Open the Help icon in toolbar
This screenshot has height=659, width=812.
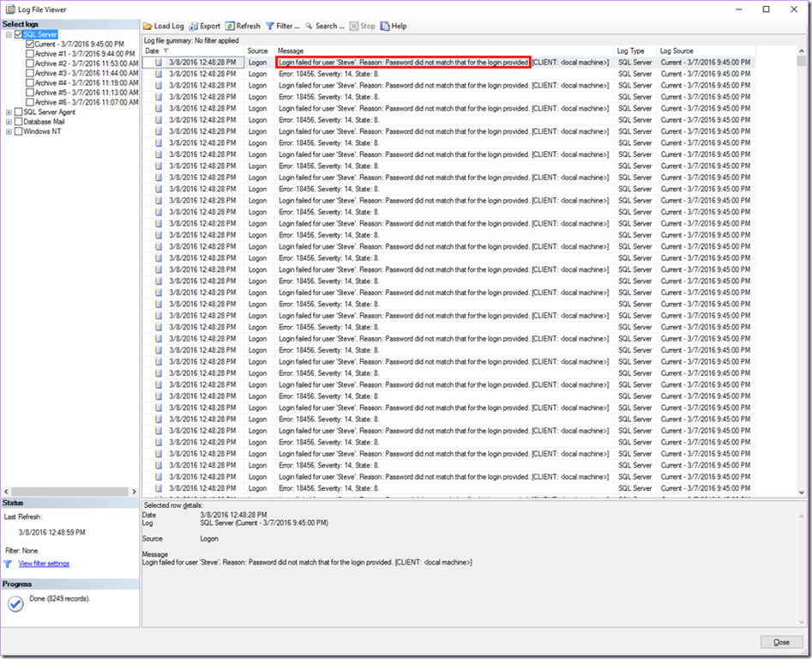pyautogui.click(x=385, y=27)
